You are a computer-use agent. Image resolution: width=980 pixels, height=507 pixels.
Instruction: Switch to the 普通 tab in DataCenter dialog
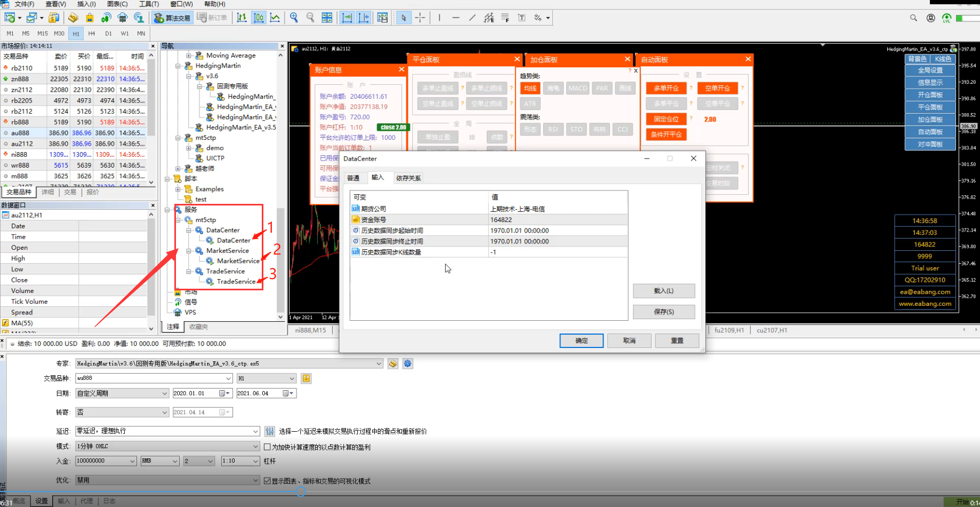[x=353, y=178]
